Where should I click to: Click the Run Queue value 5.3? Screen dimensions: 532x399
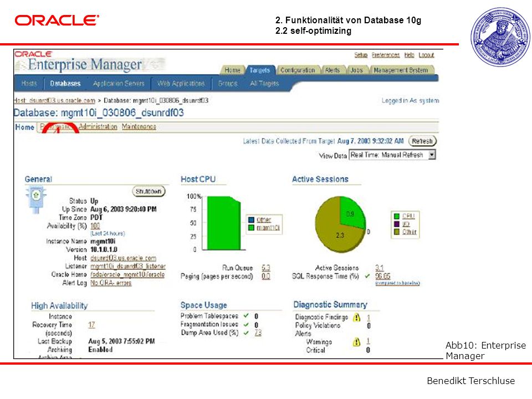coord(266,268)
